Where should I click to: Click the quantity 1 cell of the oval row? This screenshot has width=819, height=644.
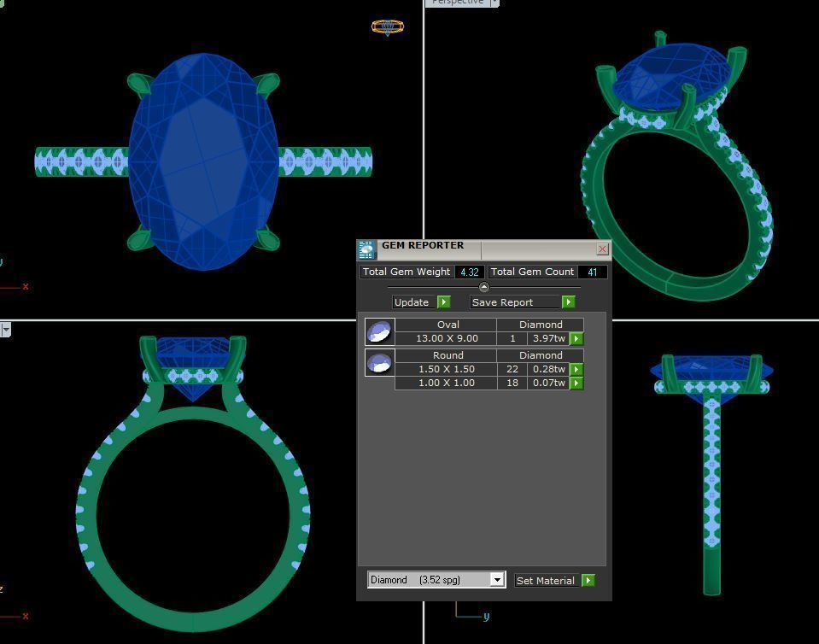coord(512,338)
